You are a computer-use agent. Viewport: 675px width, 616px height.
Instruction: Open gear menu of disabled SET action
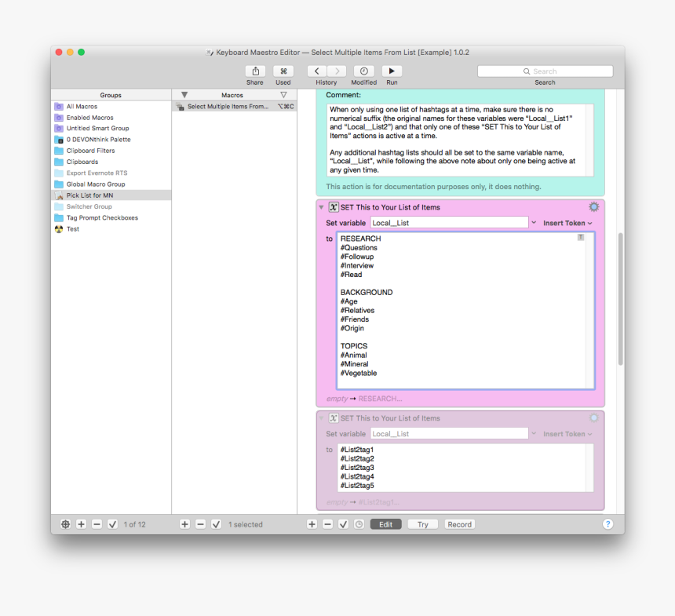593,418
